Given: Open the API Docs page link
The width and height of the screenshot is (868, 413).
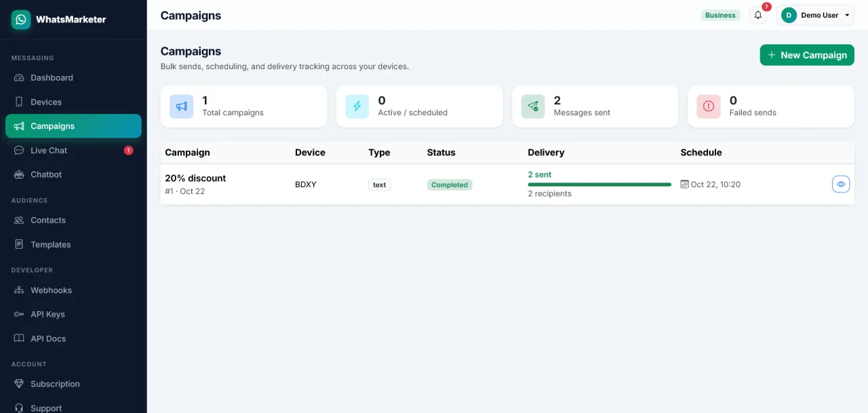Looking at the screenshot, I should [x=73, y=338].
